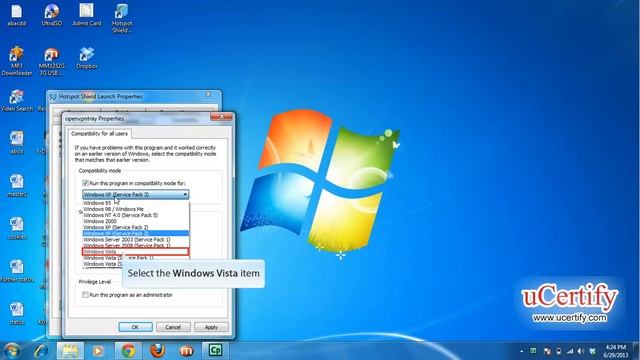This screenshot has height=360, width=640.
Task: Choose Windows Server 2003 (Service Pack 1)
Action: (x=136, y=240)
